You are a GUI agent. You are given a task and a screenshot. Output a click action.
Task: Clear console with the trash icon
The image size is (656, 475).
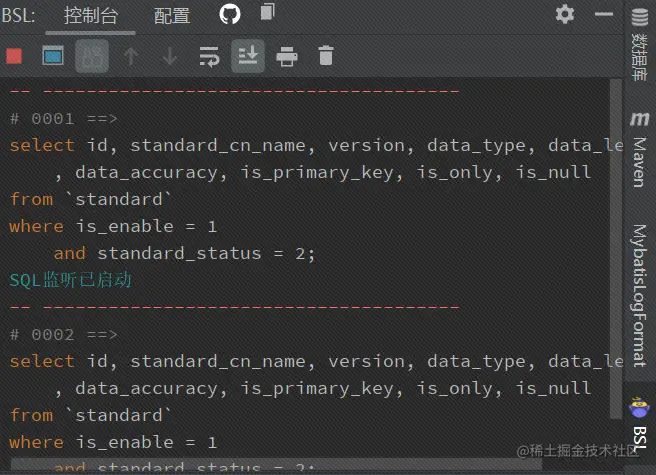(x=325, y=56)
